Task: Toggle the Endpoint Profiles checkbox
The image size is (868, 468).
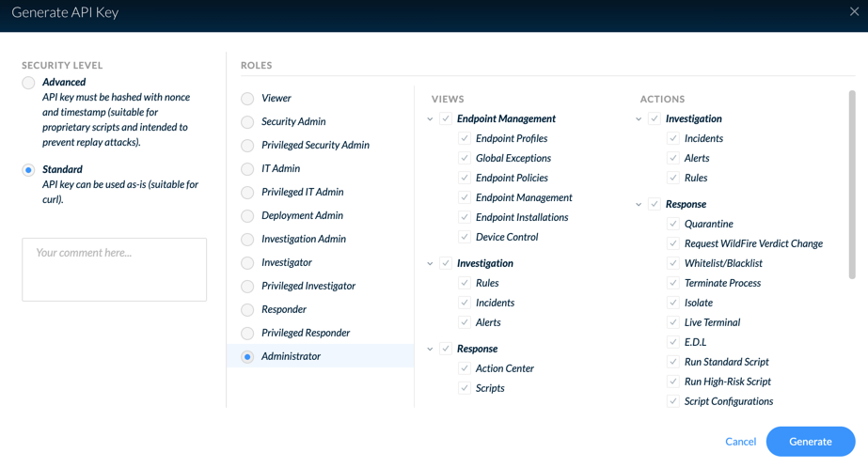Action: (465, 138)
